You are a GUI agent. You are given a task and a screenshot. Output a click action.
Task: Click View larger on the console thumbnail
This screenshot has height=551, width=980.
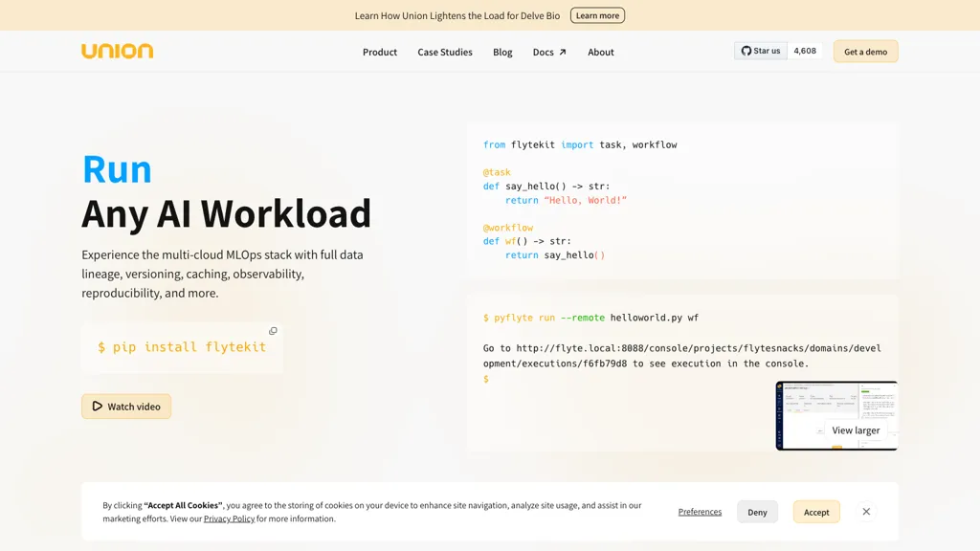tap(855, 430)
